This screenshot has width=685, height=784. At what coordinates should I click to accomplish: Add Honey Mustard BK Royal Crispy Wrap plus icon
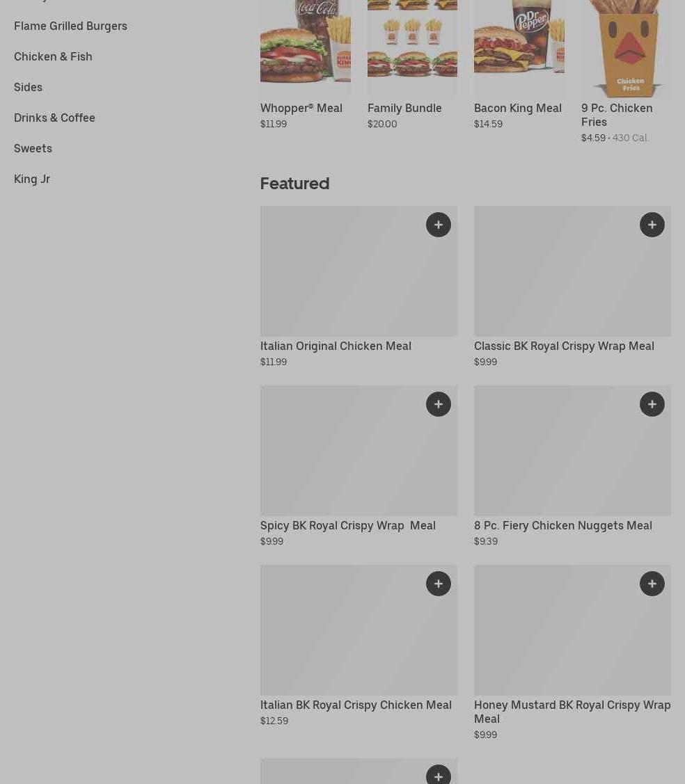click(x=652, y=584)
